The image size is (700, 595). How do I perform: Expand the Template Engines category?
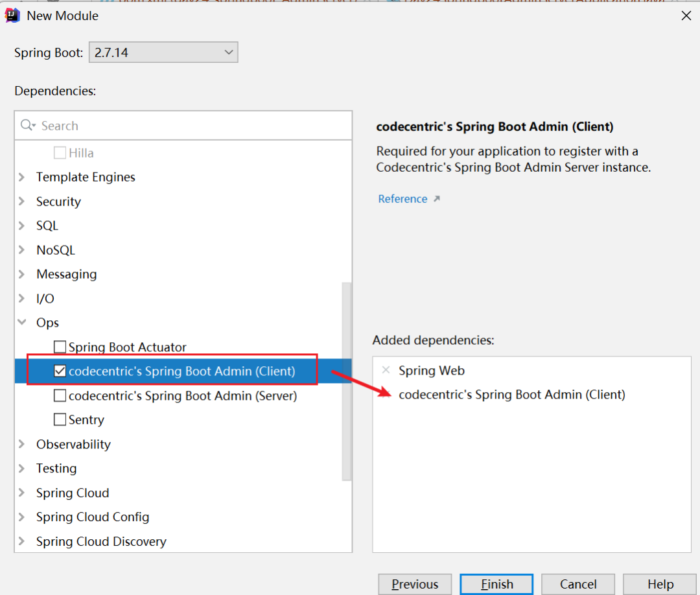pos(22,177)
